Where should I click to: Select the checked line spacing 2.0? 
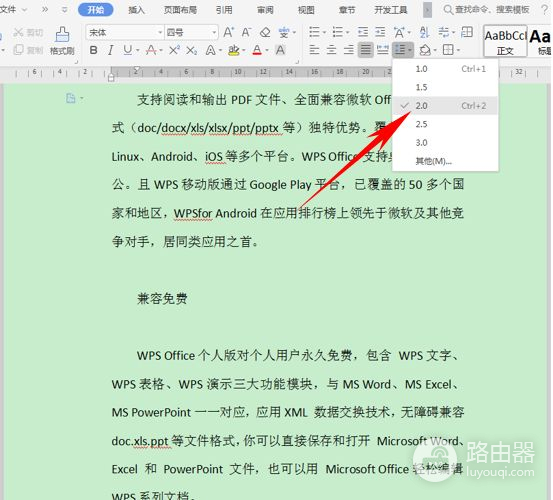click(445, 106)
